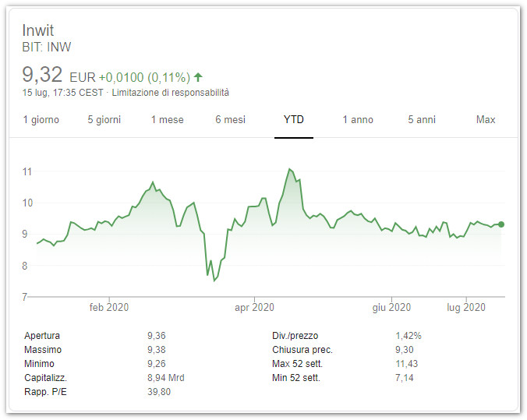Show the Max time range
527x420 pixels.
click(x=486, y=120)
